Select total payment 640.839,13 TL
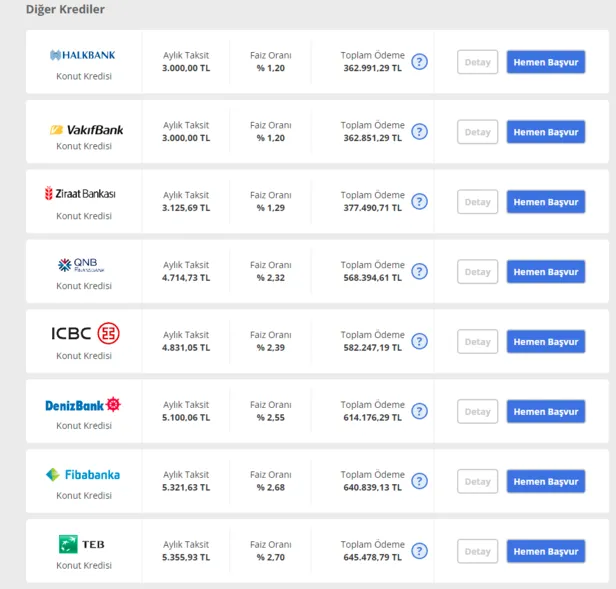Image resolution: width=616 pixels, height=589 pixels. coord(372,488)
